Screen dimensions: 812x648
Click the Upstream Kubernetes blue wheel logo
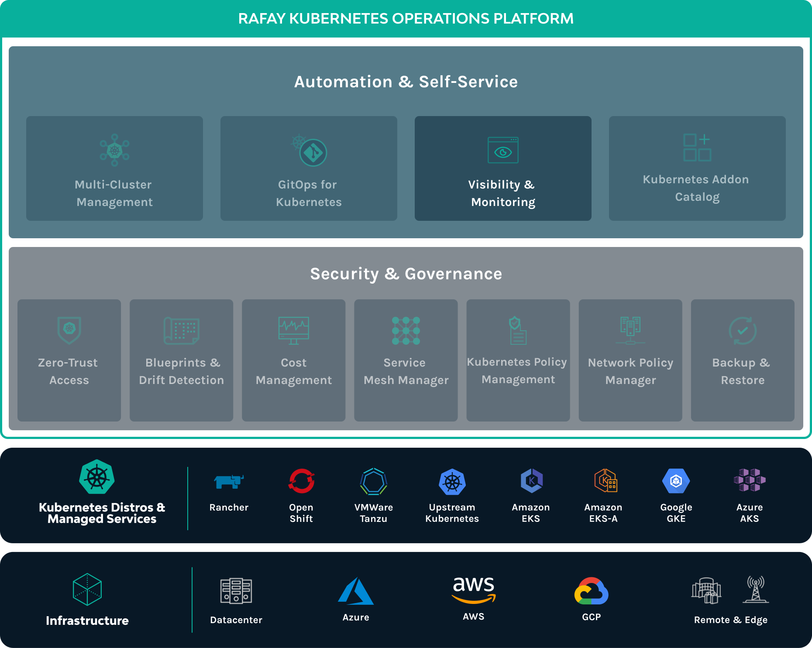click(452, 482)
